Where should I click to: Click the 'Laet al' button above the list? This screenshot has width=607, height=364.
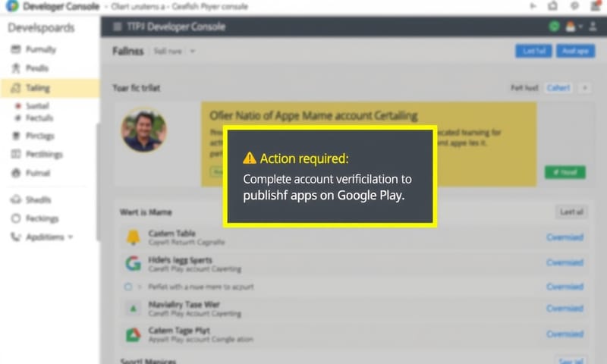[571, 212]
